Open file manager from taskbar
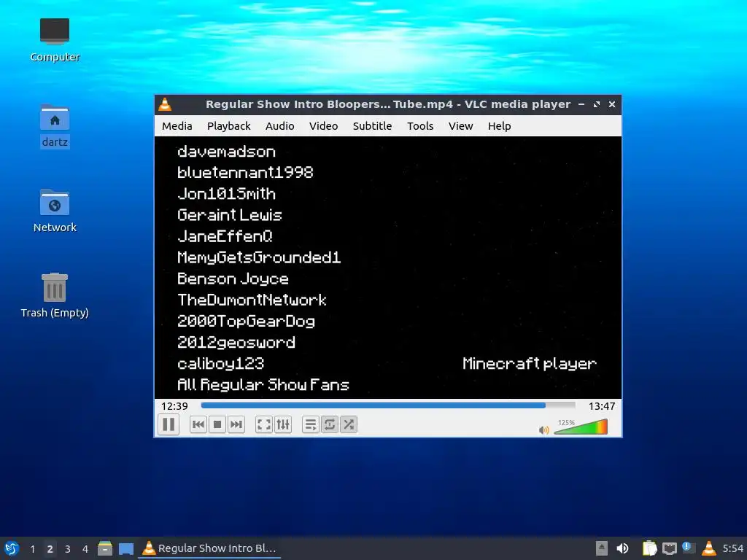 click(x=105, y=548)
